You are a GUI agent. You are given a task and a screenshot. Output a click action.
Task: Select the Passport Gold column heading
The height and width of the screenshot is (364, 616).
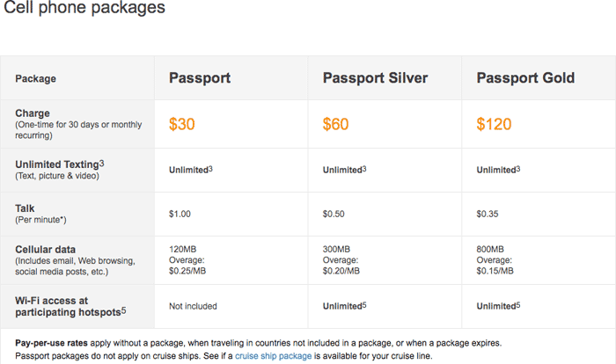tap(525, 77)
